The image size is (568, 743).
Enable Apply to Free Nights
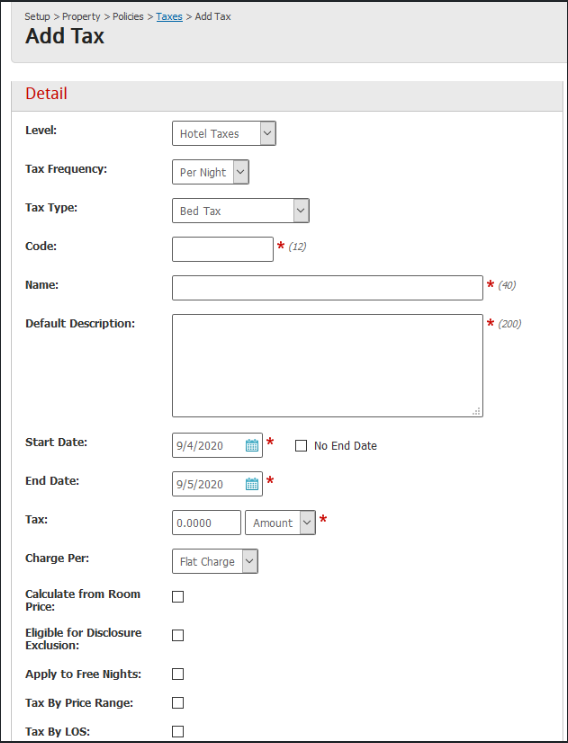178,674
